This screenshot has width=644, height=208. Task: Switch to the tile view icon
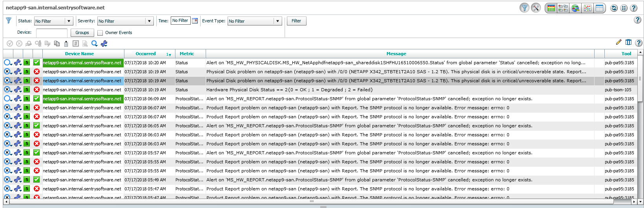pos(563,8)
